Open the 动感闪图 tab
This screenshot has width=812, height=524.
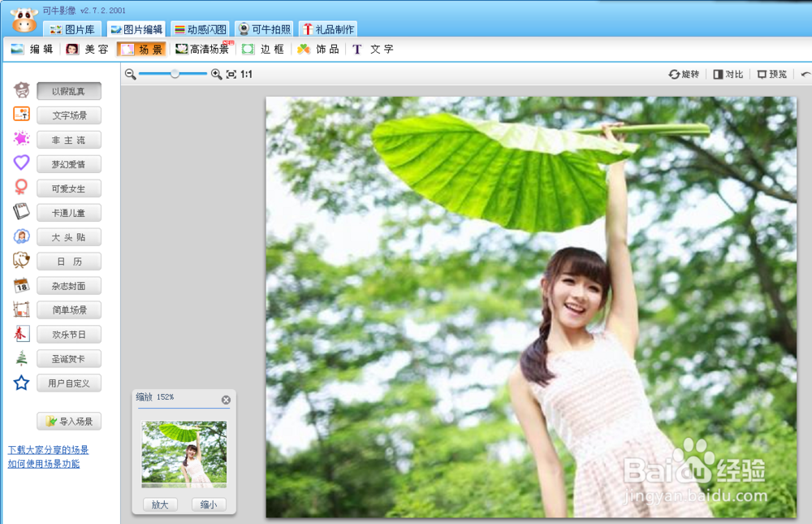click(201, 29)
